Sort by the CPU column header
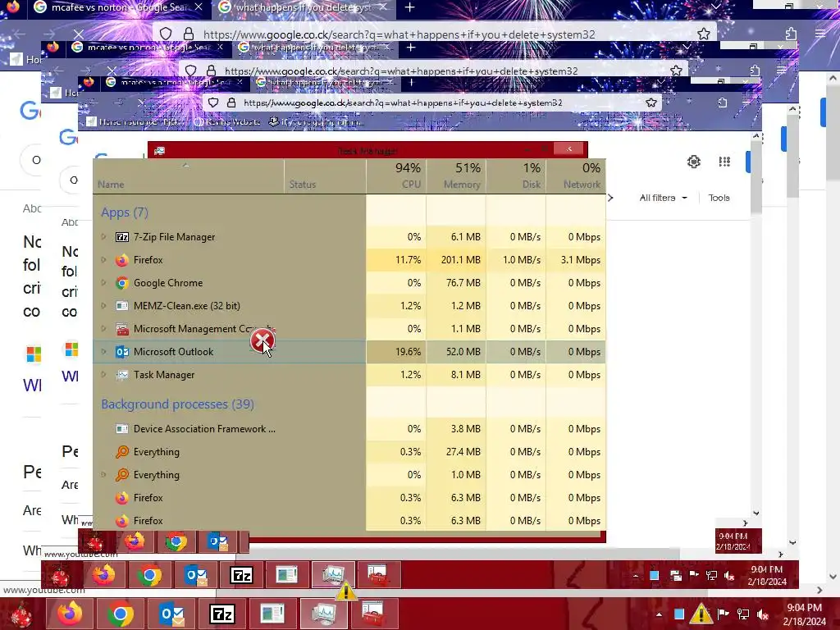 pos(396,176)
